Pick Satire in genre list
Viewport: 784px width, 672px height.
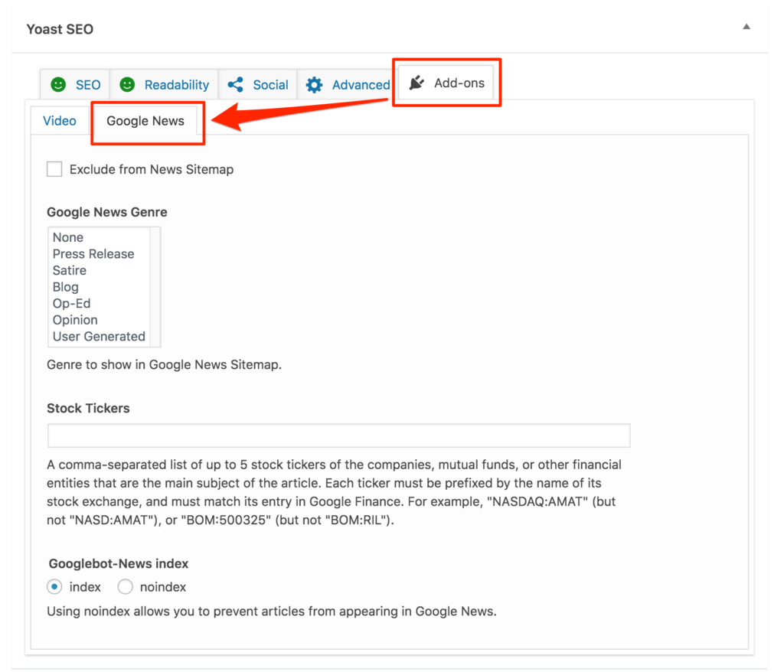click(99, 270)
